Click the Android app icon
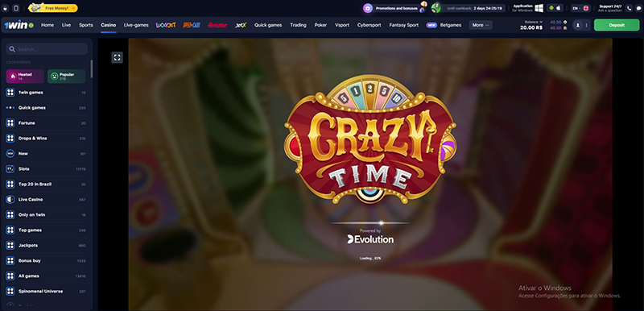This screenshot has height=311, width=644. coord(551,8)
